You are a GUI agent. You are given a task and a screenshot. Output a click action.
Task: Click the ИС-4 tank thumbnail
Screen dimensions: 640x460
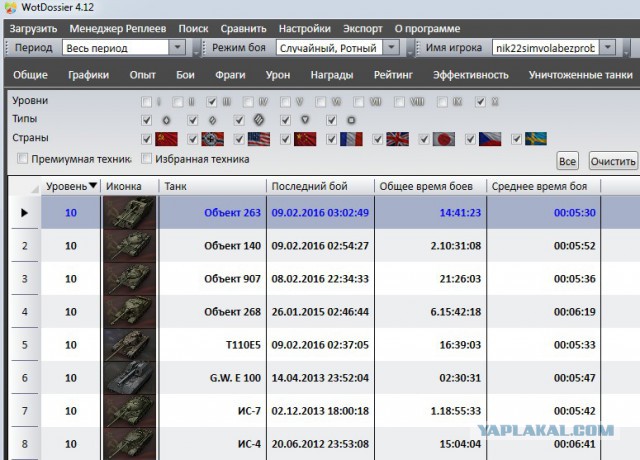[x=129, y=443]
